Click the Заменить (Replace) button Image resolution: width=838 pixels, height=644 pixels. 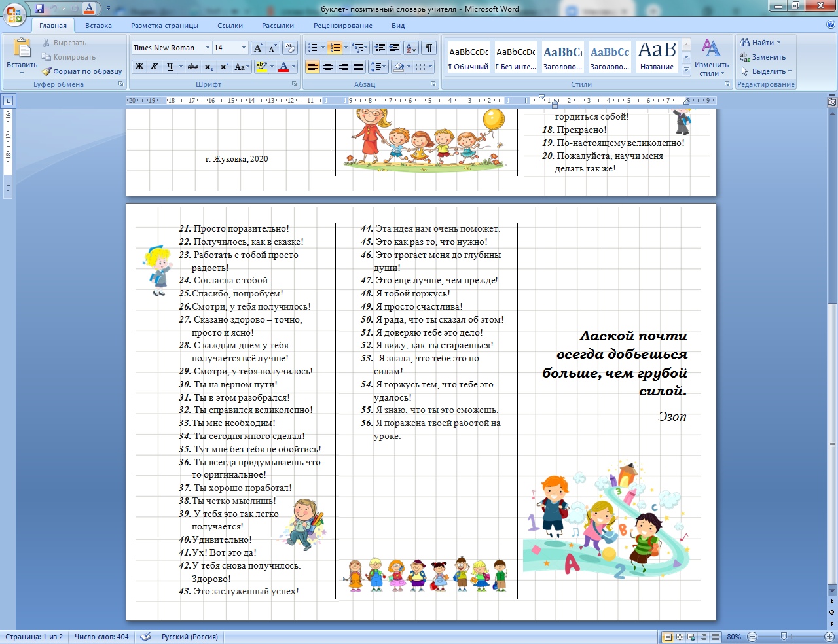point(763,57)
